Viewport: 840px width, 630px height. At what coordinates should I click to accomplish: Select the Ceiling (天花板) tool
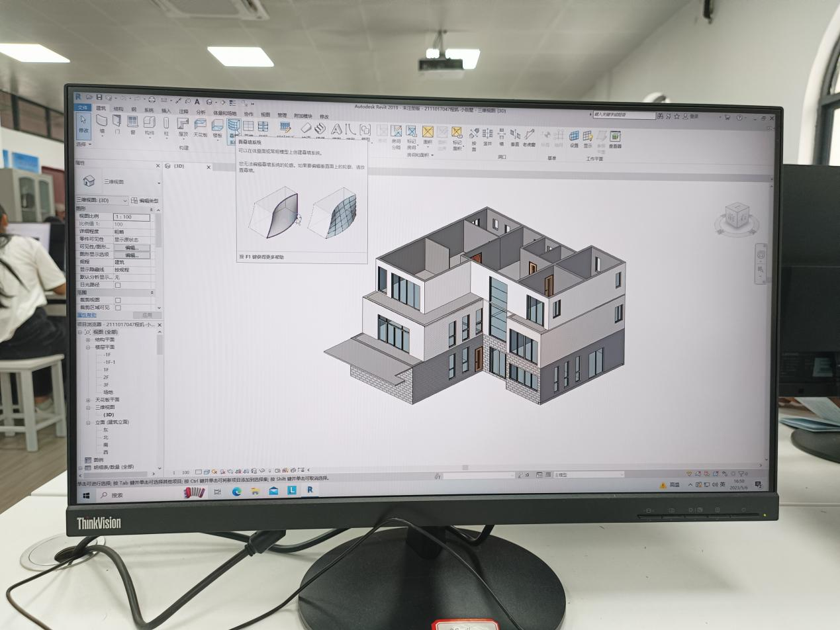coord(199,126)
